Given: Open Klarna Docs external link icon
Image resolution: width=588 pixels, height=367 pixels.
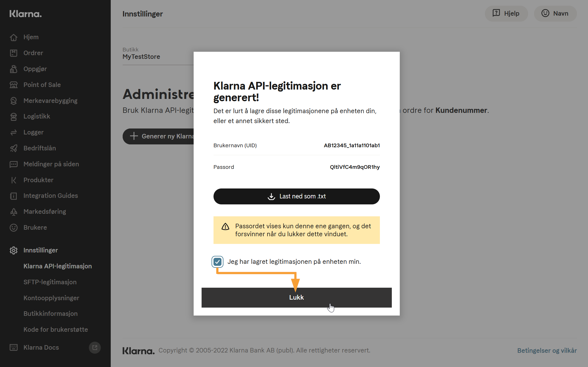Looking at the screenshot, I should [x=95, y=347].
